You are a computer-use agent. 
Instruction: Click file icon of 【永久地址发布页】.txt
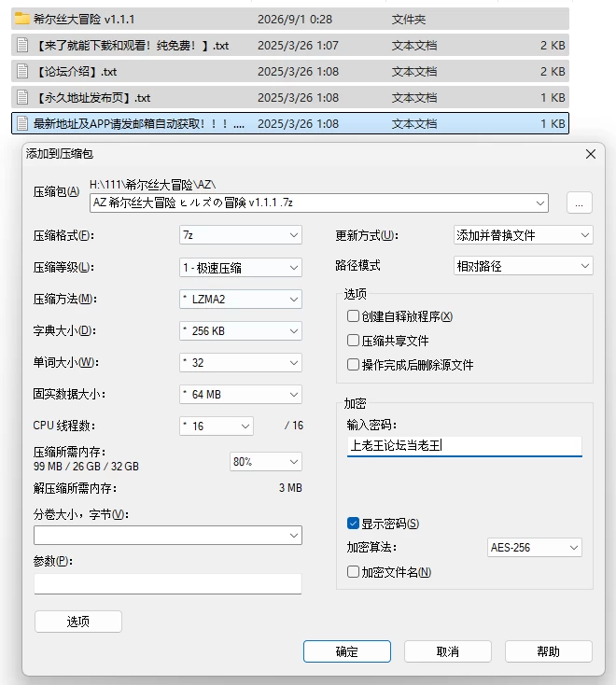pos(21,97)
